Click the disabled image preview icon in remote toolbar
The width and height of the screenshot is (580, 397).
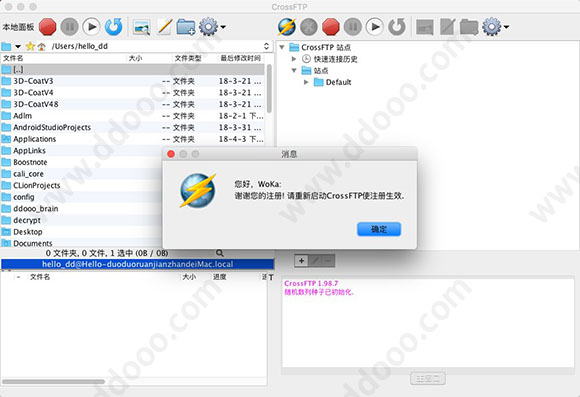[425, 27]
